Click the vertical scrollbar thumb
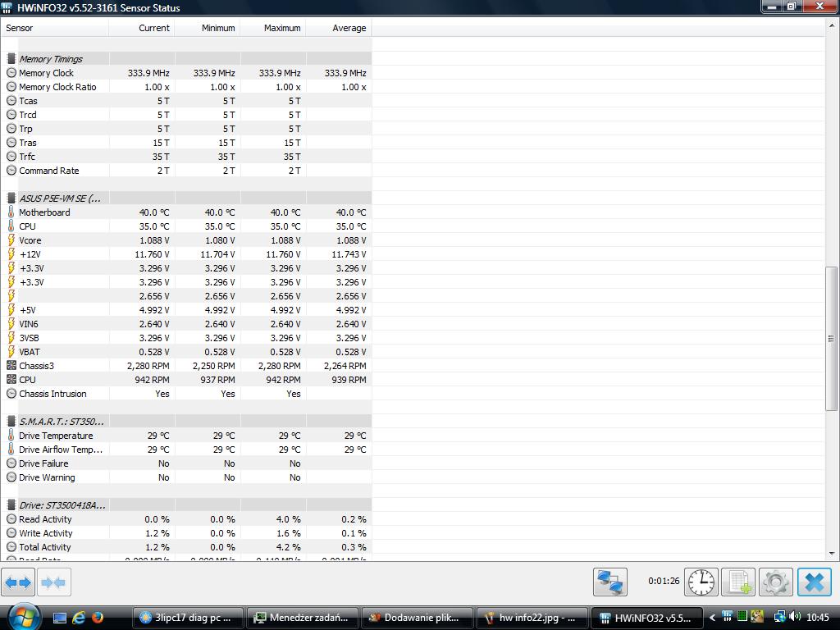 click(x=832, y=339)
